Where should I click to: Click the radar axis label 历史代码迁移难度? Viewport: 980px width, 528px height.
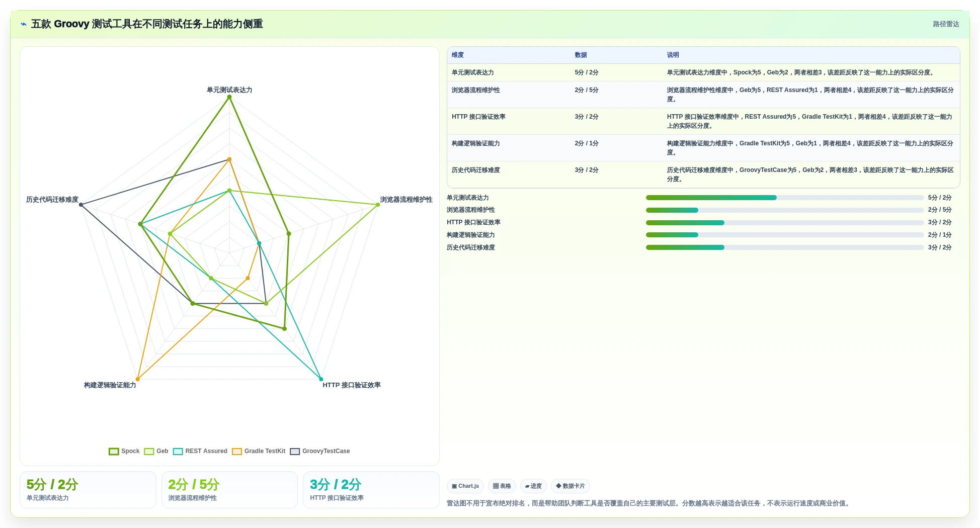[x=52, y=200]
